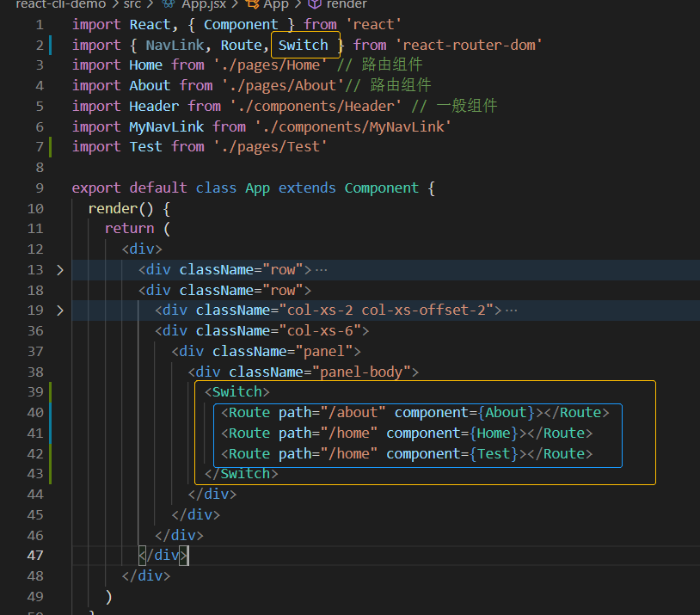Click closing Switch tag on line 43
The height and width of the screenshot is (615, 700).
(241, 474)
